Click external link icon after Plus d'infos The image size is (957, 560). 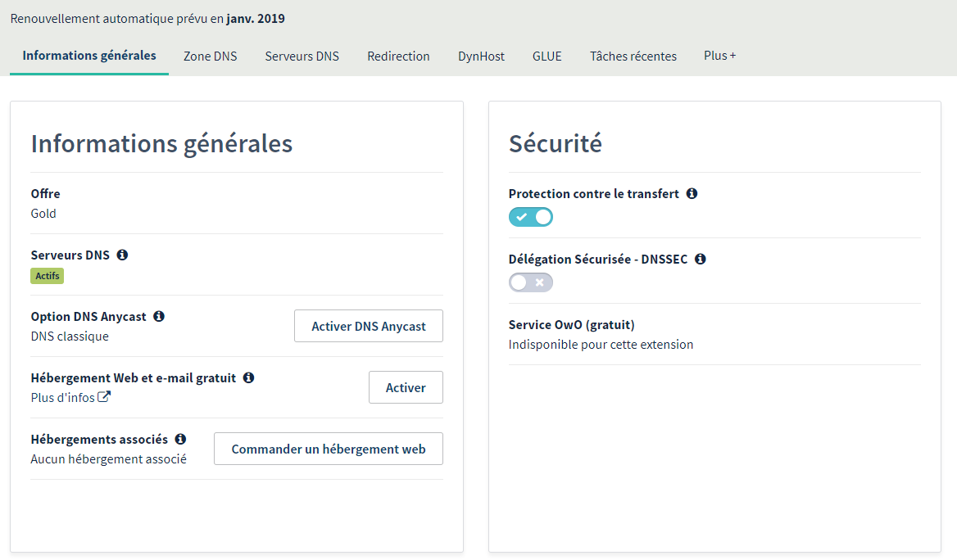(104, 397)
